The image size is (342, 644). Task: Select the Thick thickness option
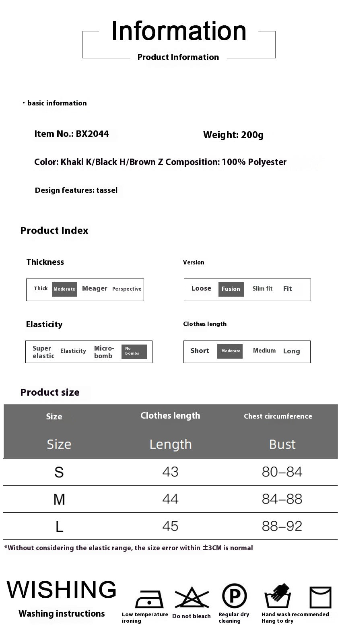pos(41,289)
